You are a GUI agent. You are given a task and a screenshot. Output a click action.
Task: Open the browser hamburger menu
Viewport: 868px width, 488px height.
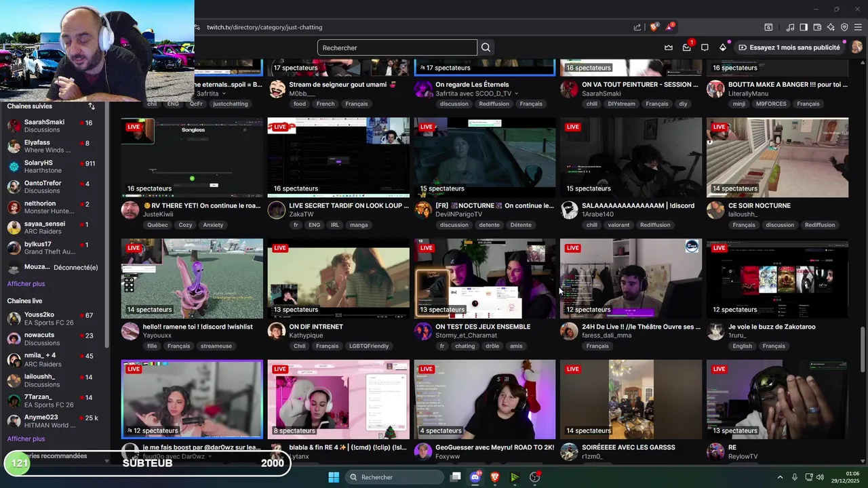coord(859,27)
